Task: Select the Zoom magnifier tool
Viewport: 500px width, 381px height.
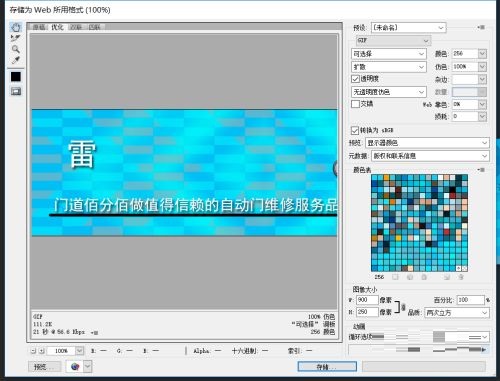Action: pos(15,49)
